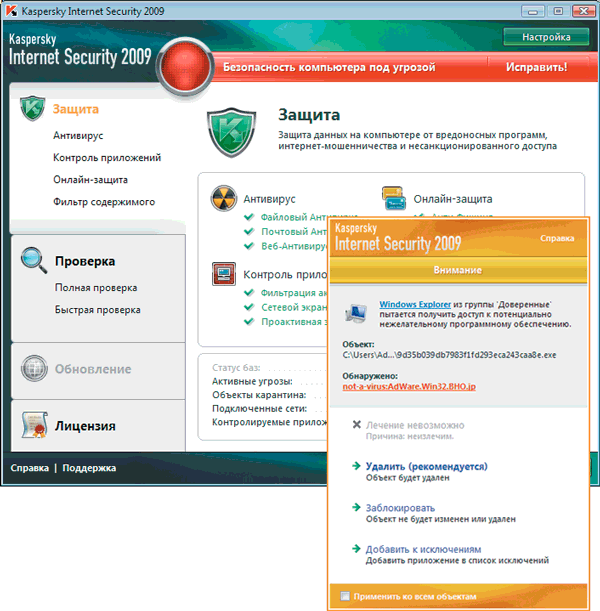The image size is (600, 611).
Task: Click the Веб-Антивирус component link
Action: tap(295, 246)
